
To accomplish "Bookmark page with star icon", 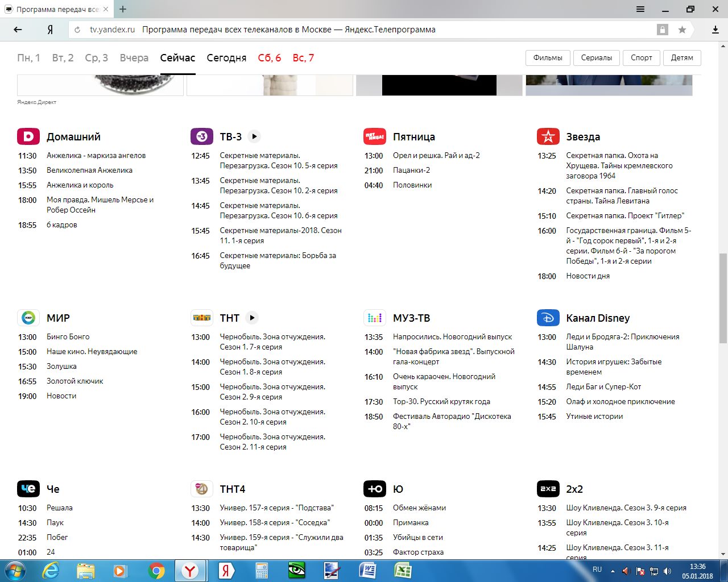I will (x=682, y=30).
